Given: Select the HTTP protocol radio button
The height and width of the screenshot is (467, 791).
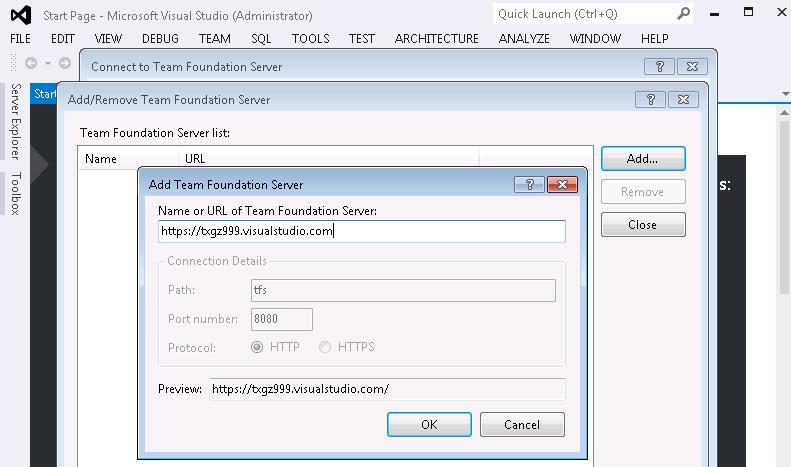Looking at the screenshot, I should coord(257,347).
